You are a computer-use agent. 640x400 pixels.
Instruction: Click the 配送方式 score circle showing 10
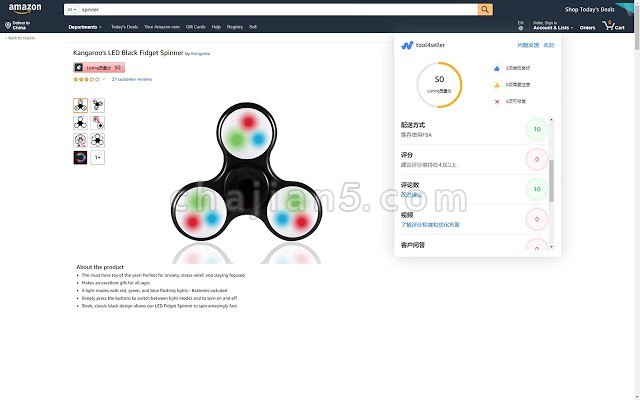[537, 129]
